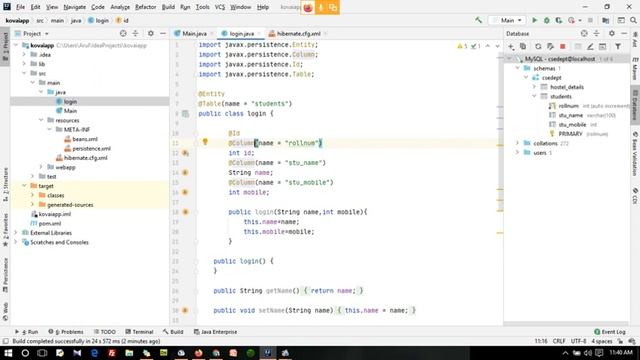Open the TODO tool window
This screenshot has width=640, height=360.
[105, 332]
